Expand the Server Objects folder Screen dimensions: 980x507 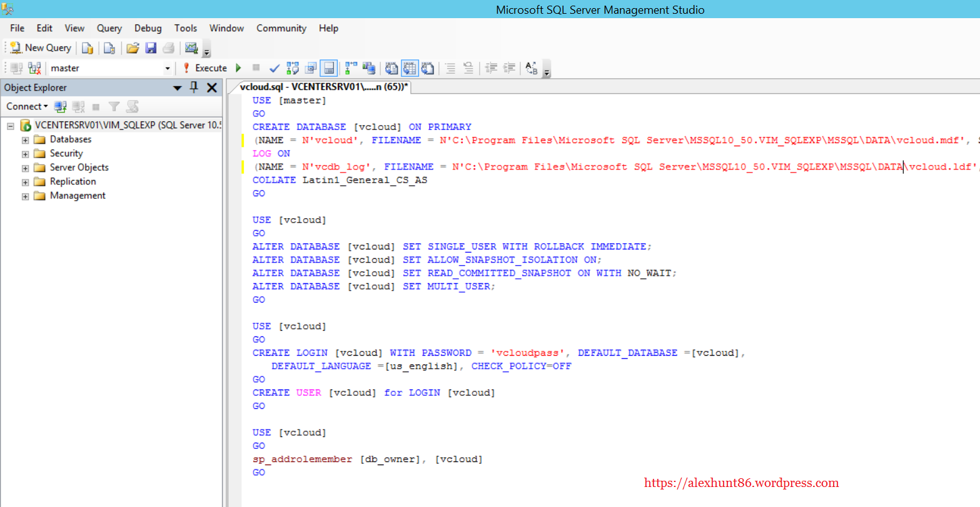tap(25, 168)
